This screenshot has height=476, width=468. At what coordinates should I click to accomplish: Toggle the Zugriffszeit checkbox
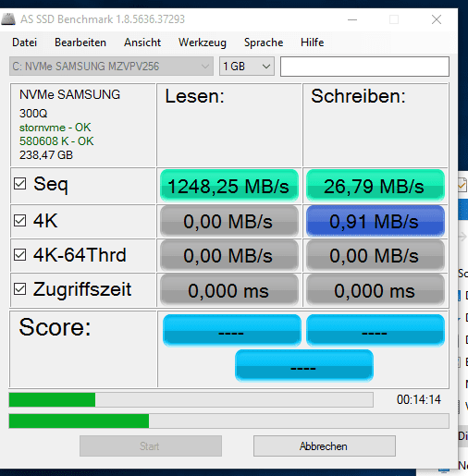(x=19, y=289)
